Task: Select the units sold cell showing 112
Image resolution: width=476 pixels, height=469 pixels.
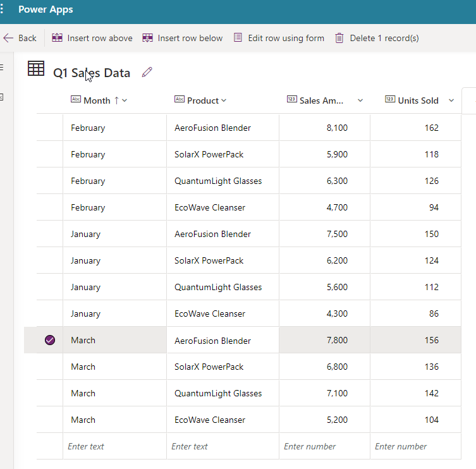Action: (415, 287)
